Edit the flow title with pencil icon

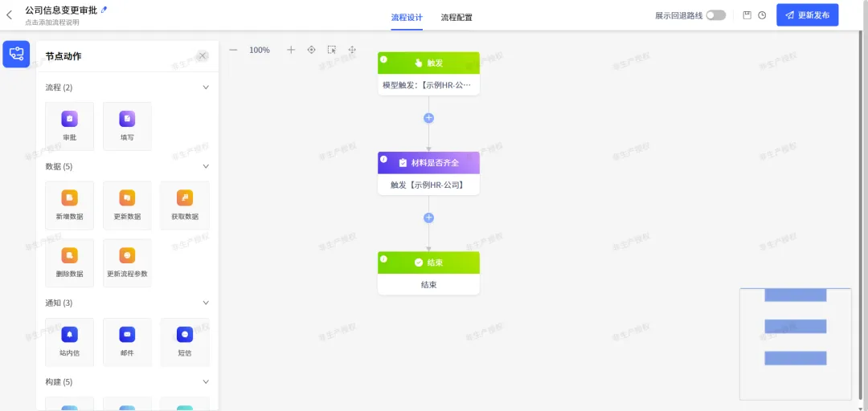click(104, 10)
